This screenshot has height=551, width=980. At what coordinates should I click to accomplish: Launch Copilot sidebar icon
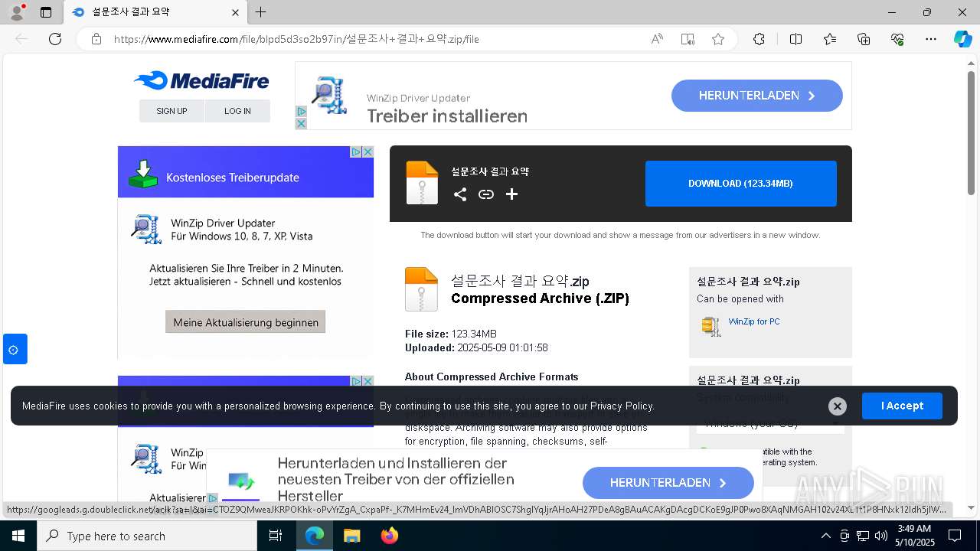(x=962, y=39)
